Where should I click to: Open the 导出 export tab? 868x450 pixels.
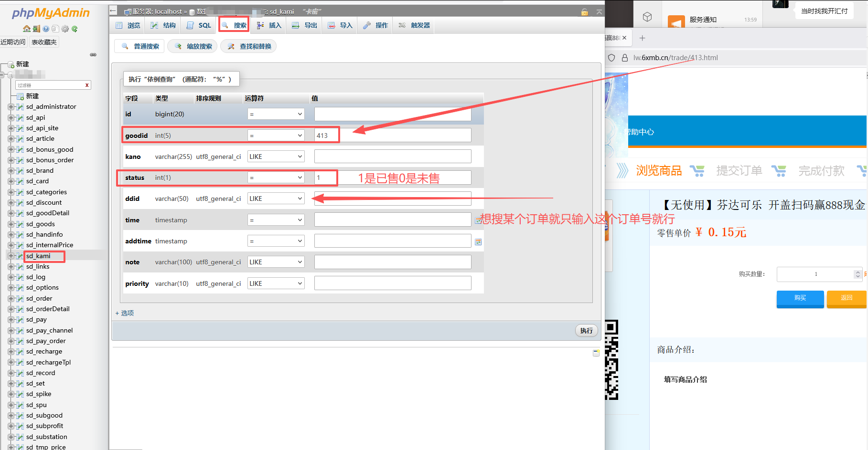tap(305, 25)
